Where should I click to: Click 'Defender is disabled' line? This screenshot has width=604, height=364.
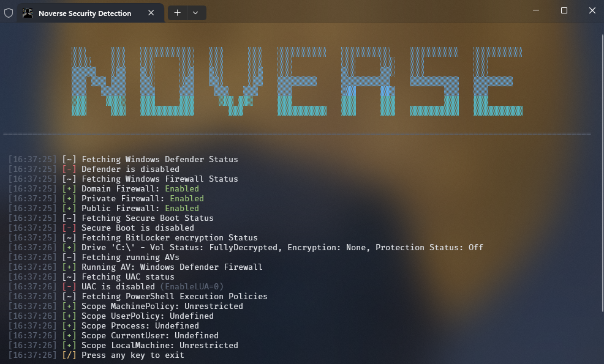pos(94,169)
